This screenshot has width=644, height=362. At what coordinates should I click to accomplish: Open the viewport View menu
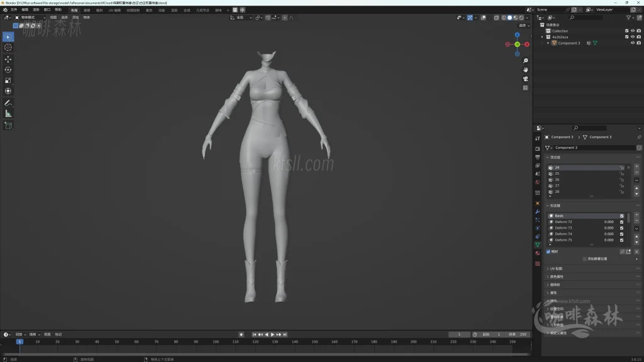pyautogui.click(x=53, y=18)
